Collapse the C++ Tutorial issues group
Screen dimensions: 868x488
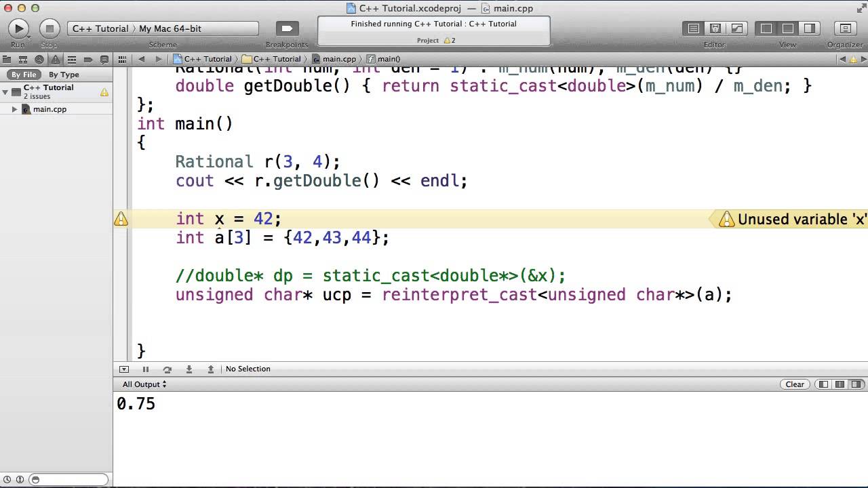[x=5, y=91]
